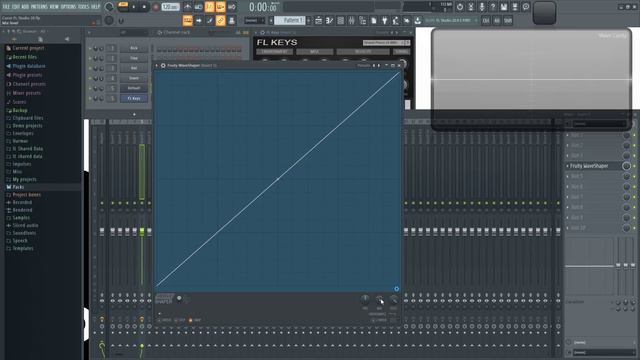Screen dimensions: 640x360
Task: Click the transport play button
Action: pyautogui.click(x=133, y=7)
